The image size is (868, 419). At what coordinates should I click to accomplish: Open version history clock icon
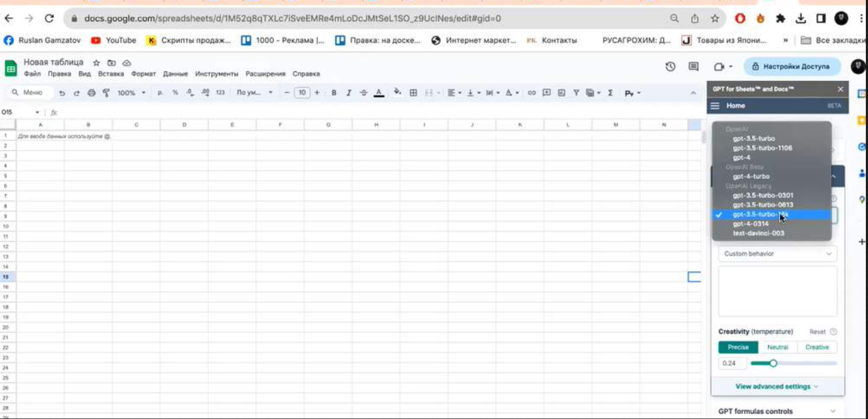tap(670, 67)
